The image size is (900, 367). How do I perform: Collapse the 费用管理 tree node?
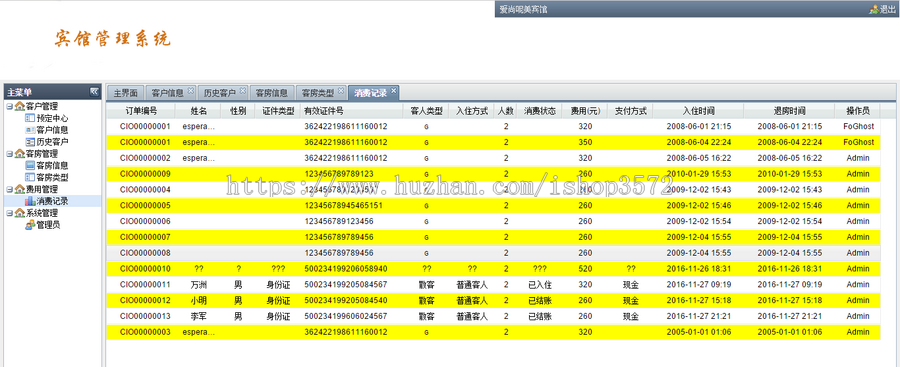(x=10, y=189)
